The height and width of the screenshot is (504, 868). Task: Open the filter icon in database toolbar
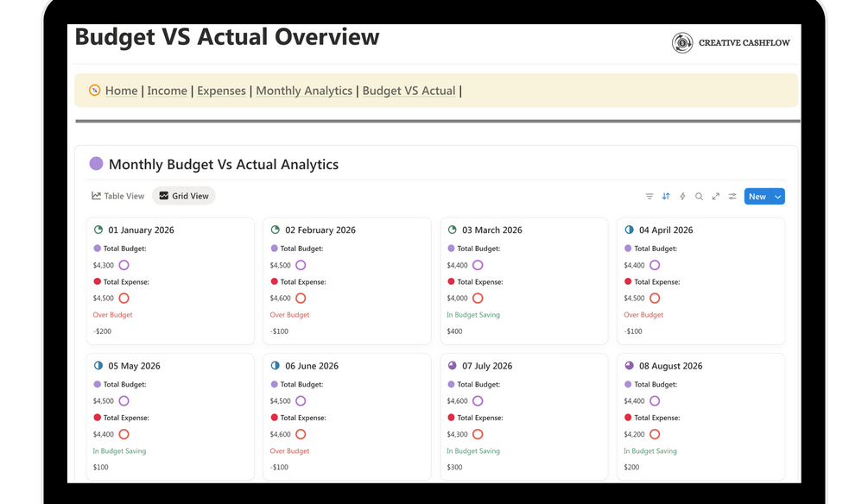pos(649,197)
